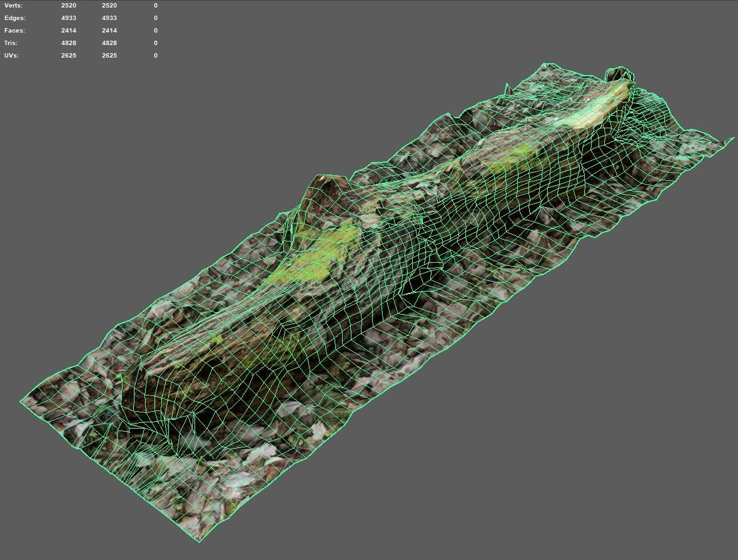Click the 0 value in the Tris row

pyautogui.click(x=156, y=43)
